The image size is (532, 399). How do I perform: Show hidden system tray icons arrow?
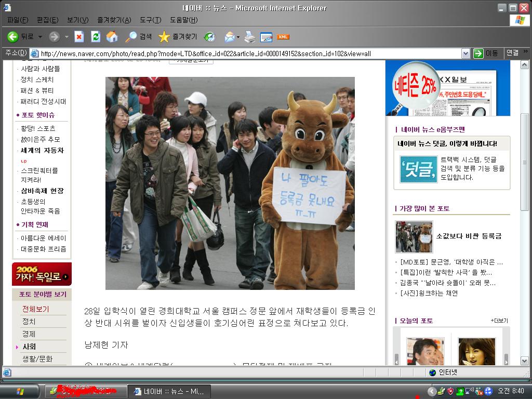(432, 391)
